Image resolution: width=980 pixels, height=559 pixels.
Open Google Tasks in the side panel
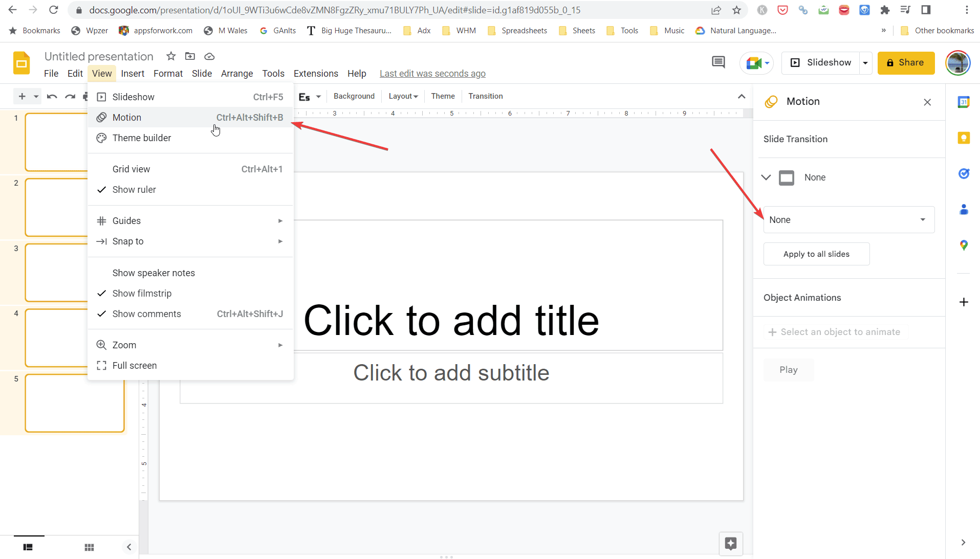(x=964, y=174)
